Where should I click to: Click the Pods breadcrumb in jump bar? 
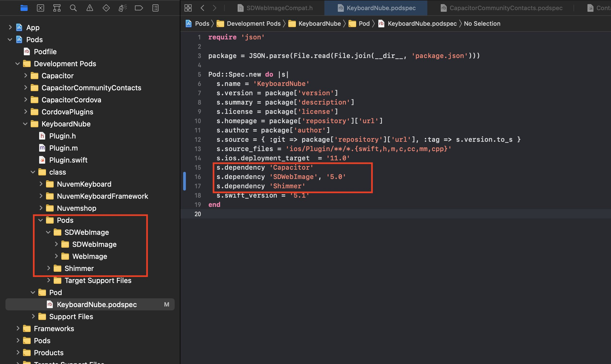(x=197, y=24)
